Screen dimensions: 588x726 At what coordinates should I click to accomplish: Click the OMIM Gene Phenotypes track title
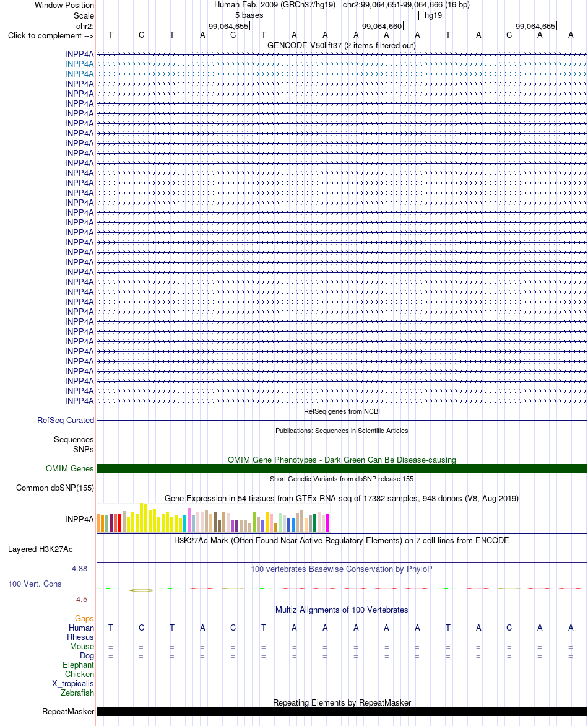[342, 460]
